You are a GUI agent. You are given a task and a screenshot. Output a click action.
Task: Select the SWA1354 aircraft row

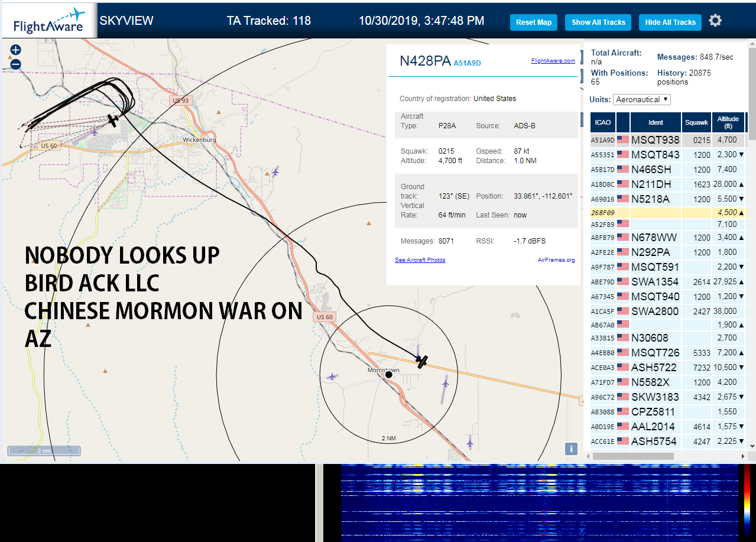click(x=667, y=282)
